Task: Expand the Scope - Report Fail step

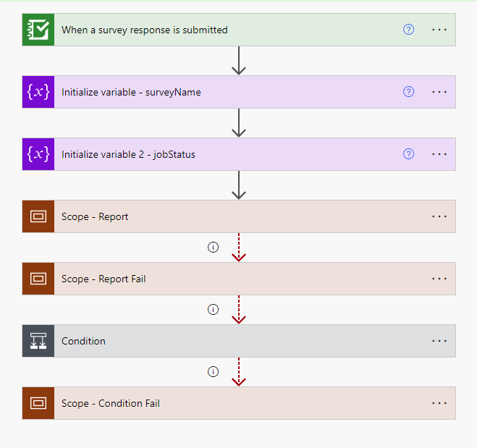Action: 217,279
